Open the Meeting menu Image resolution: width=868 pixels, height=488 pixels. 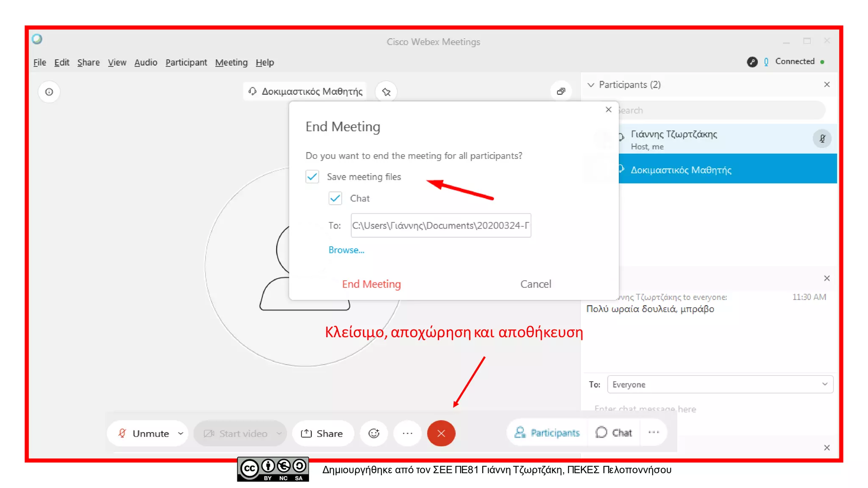pyautogui.click(x=231, y=62)
